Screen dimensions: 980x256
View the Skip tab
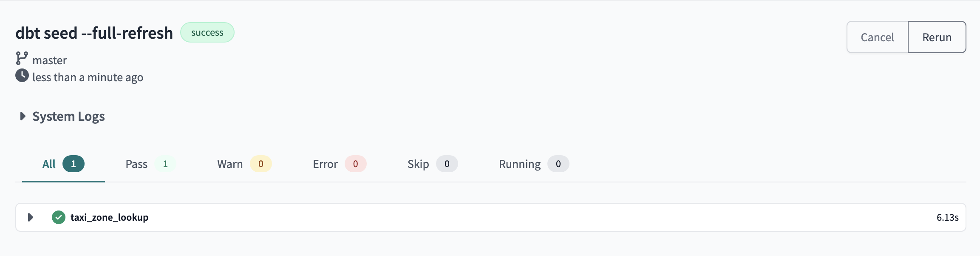pos(432,164)
